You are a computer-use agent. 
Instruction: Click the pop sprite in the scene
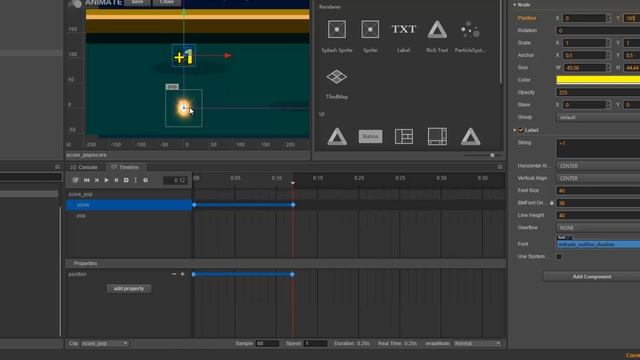tap(184, 108)
